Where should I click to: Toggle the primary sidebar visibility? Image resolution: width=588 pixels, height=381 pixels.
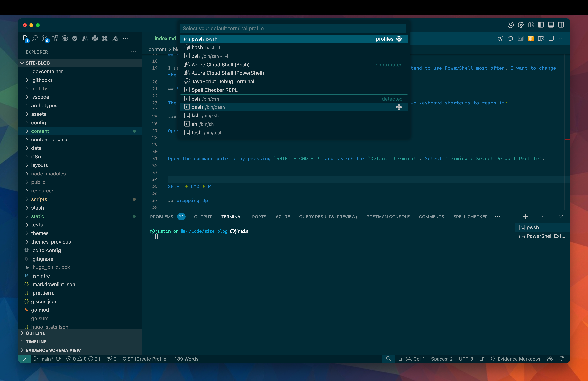tap(541, 25)
